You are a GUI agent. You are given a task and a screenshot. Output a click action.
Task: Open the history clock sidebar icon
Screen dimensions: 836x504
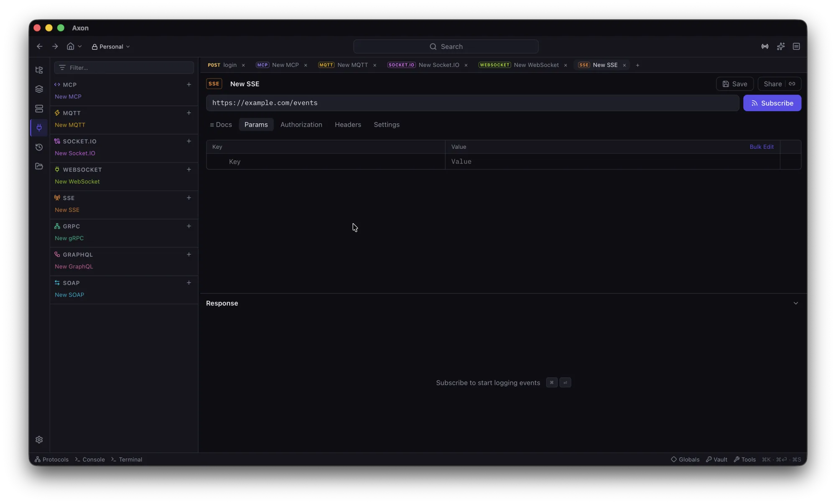pyautogui.click(x=39, y=147)
